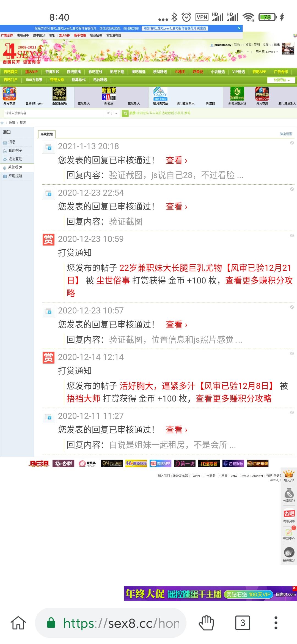297x644 pixels.
Task: Click the 退出 logout link
Action: pyautogui.click(x=277, y=45)
